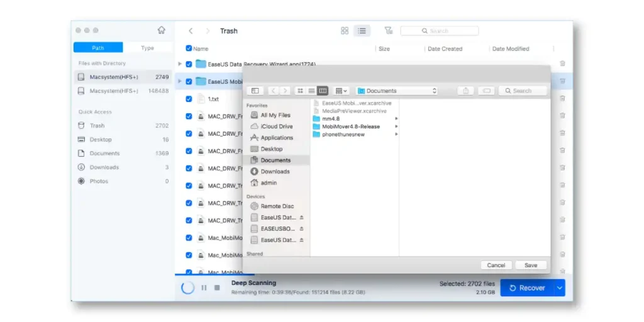Stop the deep scanning
The height and width of the screenshot is (322, 644).
coord(217,288)
